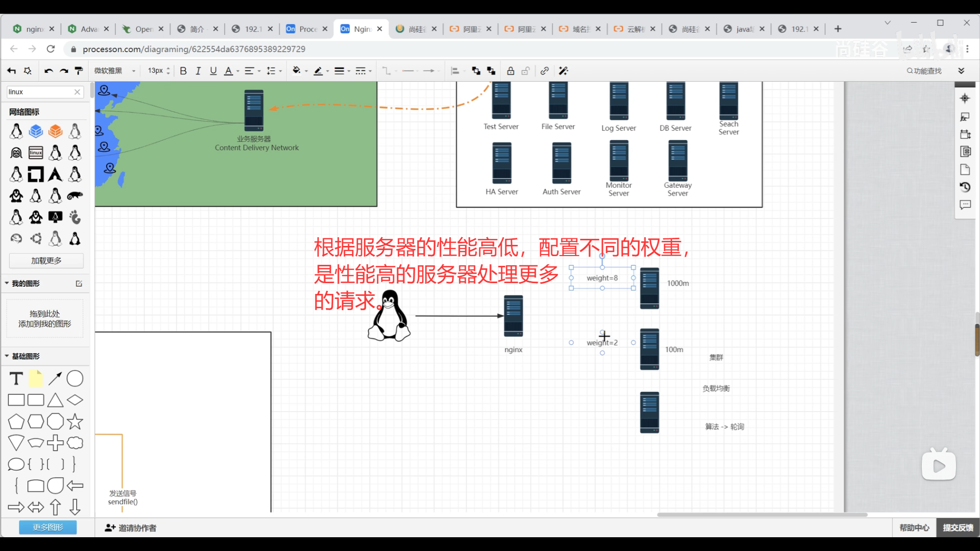
Task: Click the magic wand beautify icon
Action: coord(563,71)
